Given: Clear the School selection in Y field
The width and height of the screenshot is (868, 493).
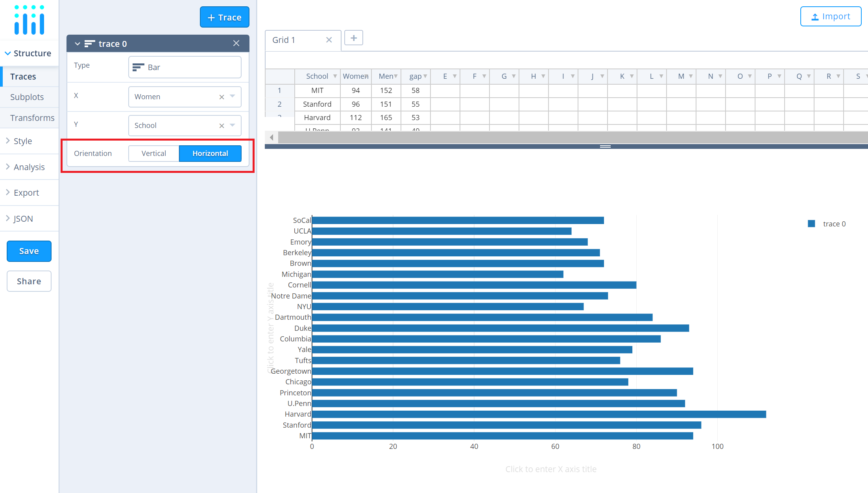Looking at the screenshot, I should [x=222, y=126].
